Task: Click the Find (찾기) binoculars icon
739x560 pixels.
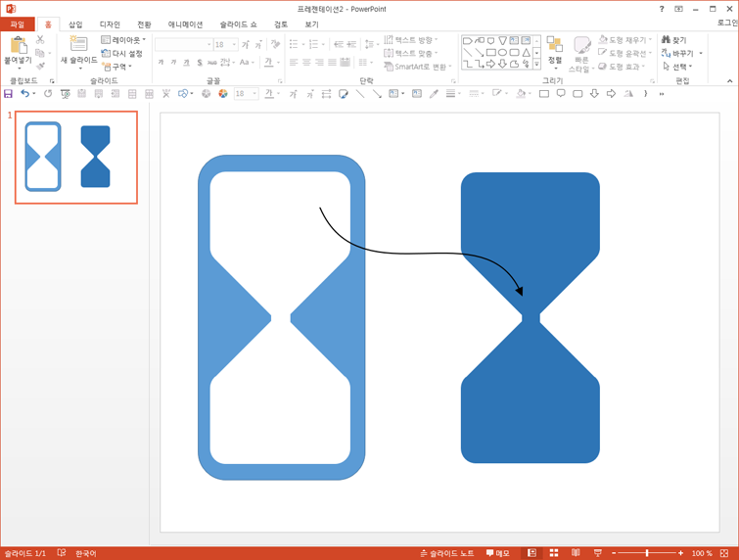Action: coord(666,39)
